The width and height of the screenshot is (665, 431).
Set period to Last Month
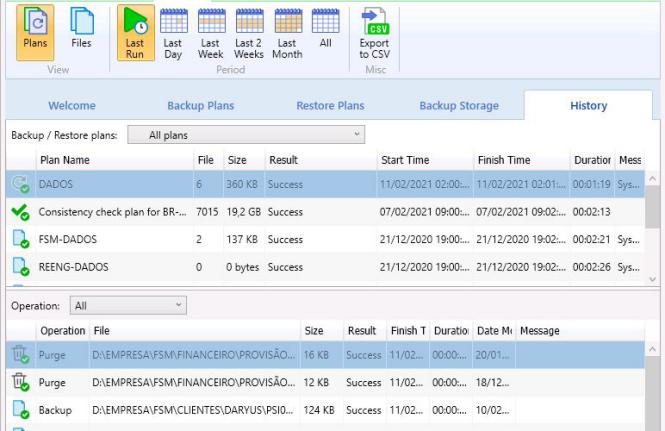[288, 33]
